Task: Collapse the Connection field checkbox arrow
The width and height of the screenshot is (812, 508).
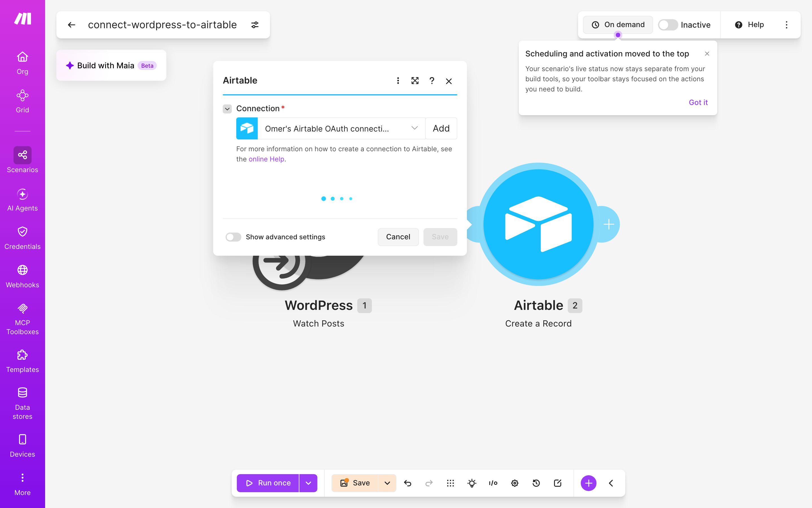Action: pos(227,109)
